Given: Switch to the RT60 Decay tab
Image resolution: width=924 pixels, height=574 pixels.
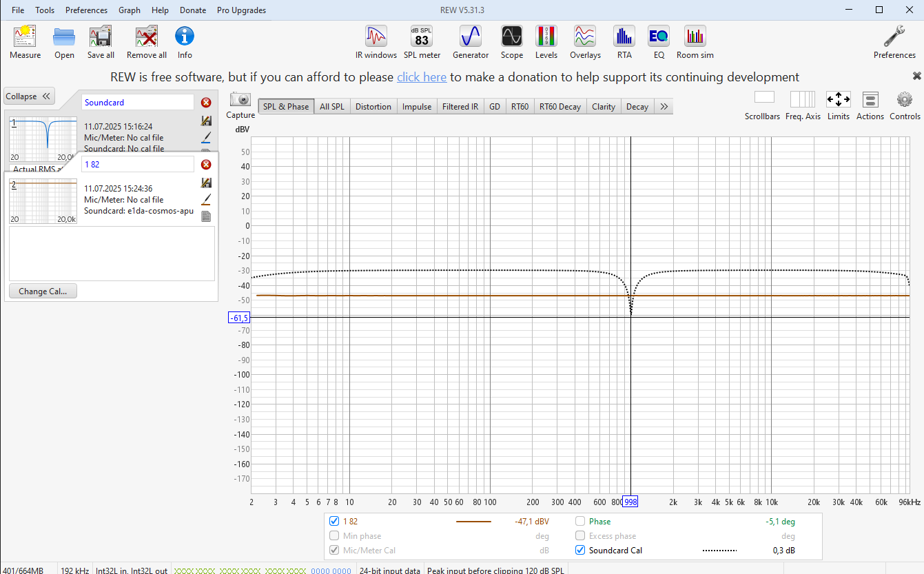Looking at the screenshot, I should 560,107.
